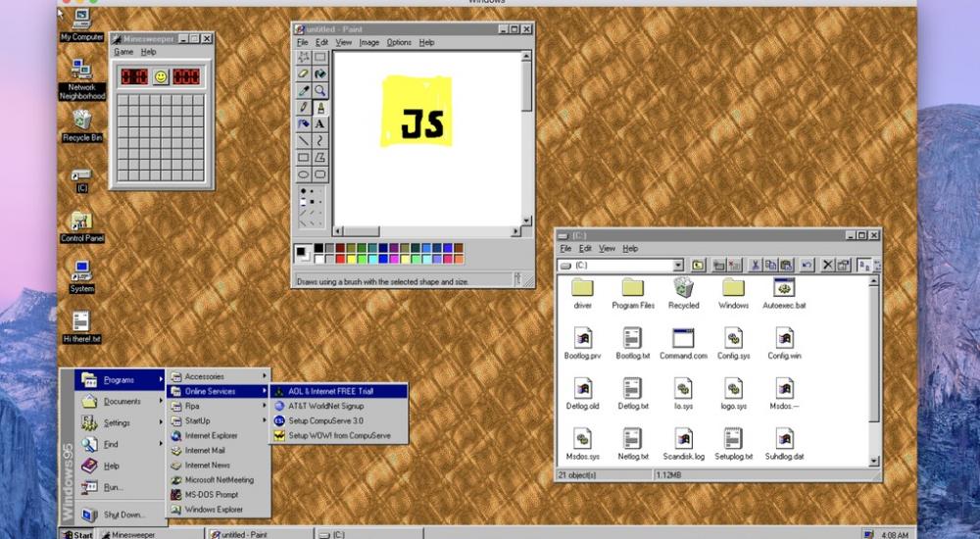Expand the Accessories submenu
Screen dimensions: 980x539
coord(219,376)
